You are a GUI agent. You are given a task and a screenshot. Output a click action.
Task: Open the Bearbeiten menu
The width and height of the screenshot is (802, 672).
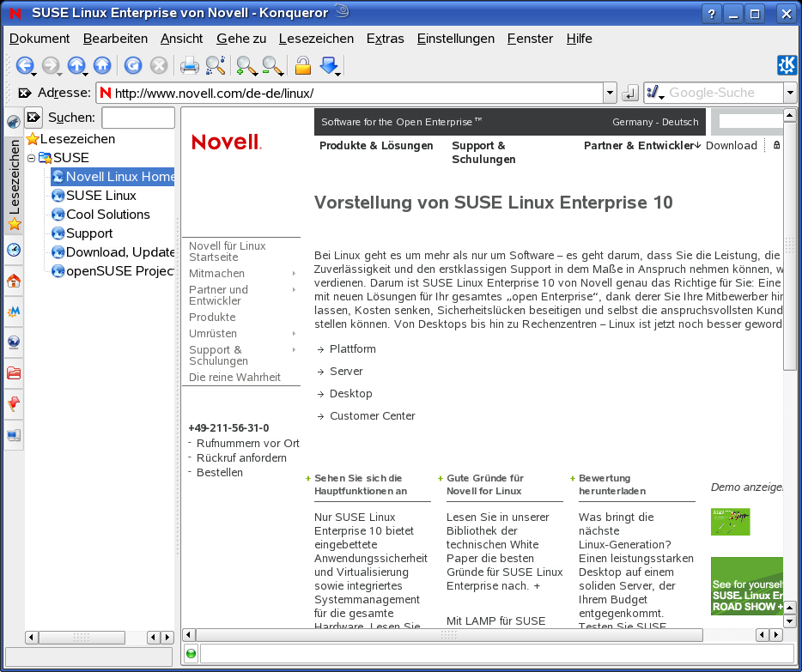tap(115, 39)
